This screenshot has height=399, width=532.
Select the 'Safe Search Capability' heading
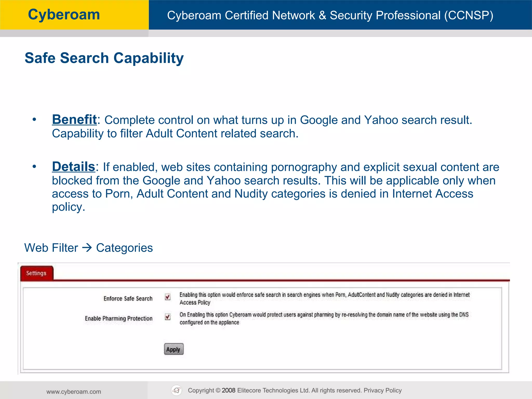click(x=104, y=58)
